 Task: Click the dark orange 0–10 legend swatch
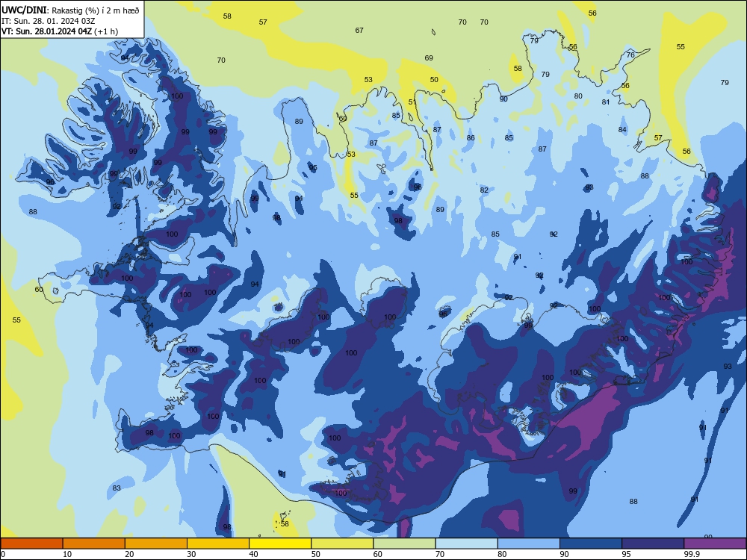(x=31, y=544)
